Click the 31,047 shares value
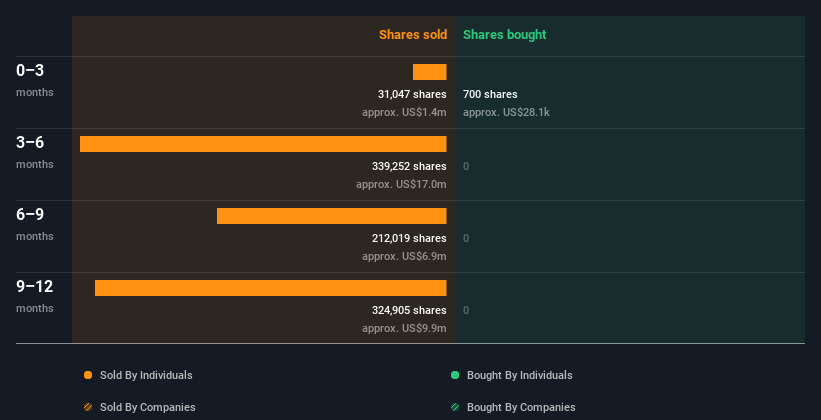 (412, 94)
